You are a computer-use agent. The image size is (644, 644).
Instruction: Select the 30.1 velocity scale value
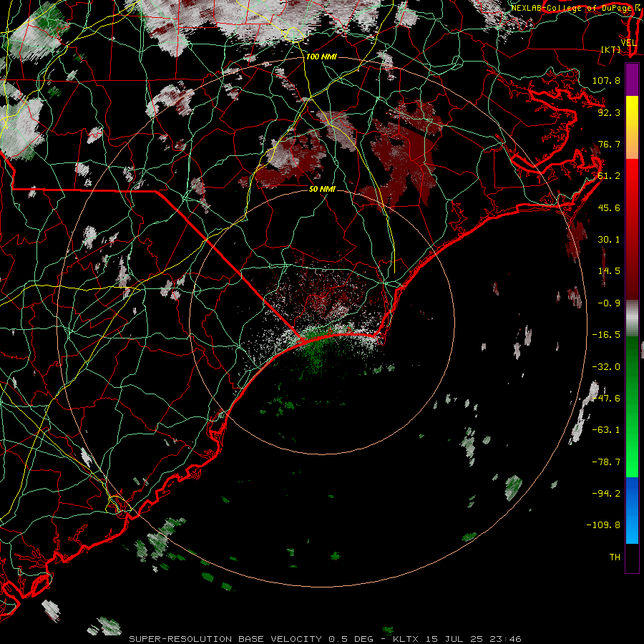(x=609, y=240)
